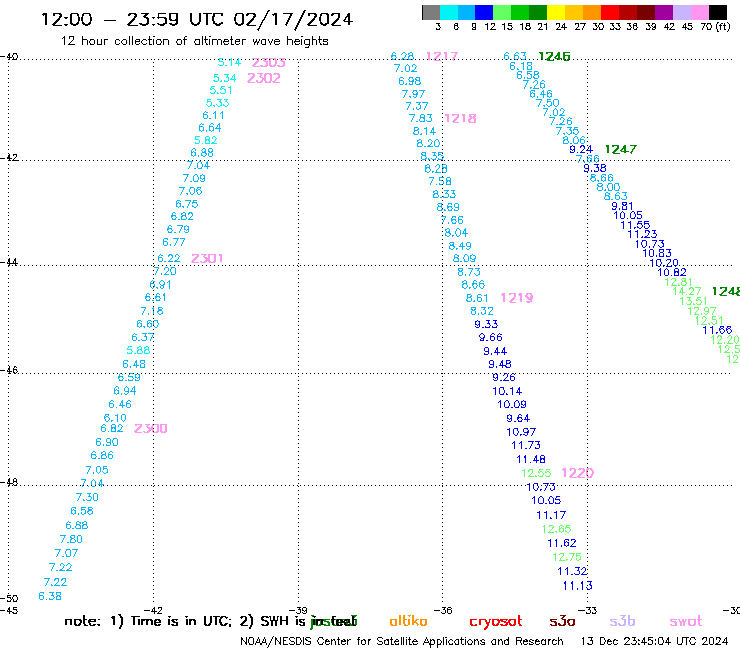
Task: Click the 's3b' satellite legend label
Action: point(622,621)
